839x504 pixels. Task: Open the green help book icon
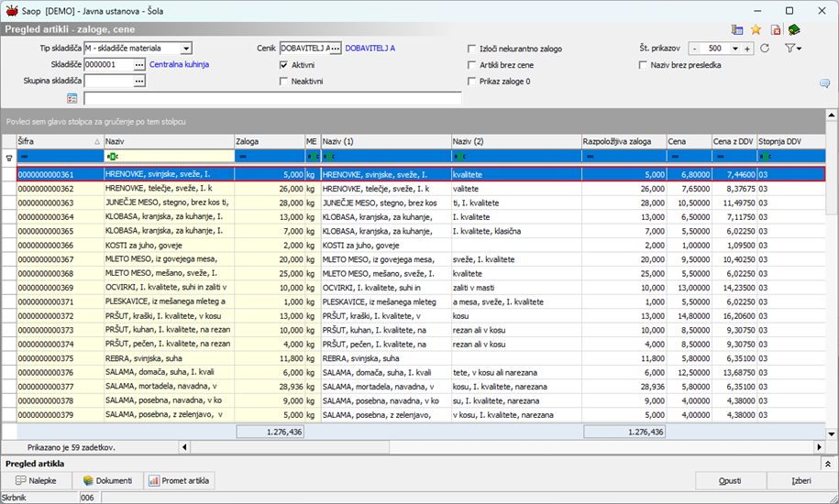[794, 30]
